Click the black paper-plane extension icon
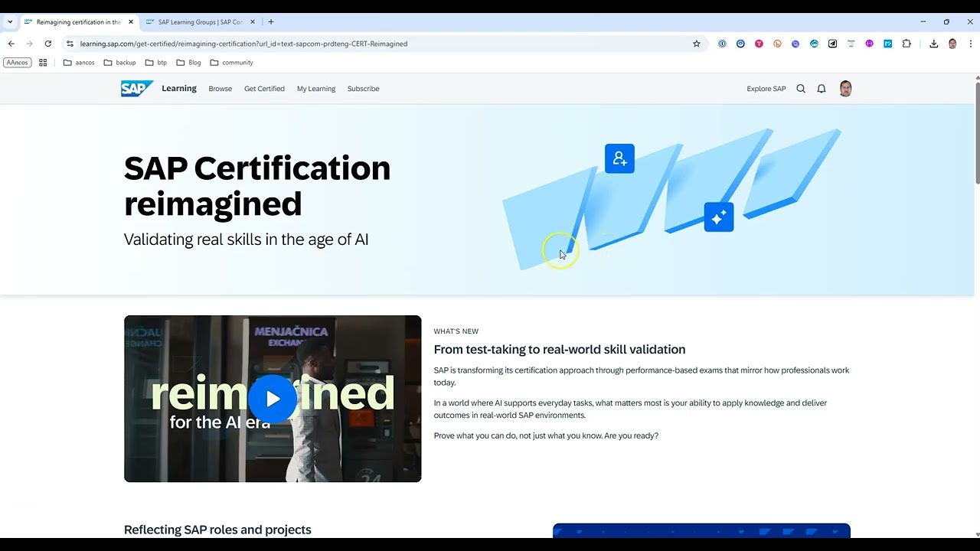Image resolution: width=980 pixels, height=551 pixels. tap(832, 44)
